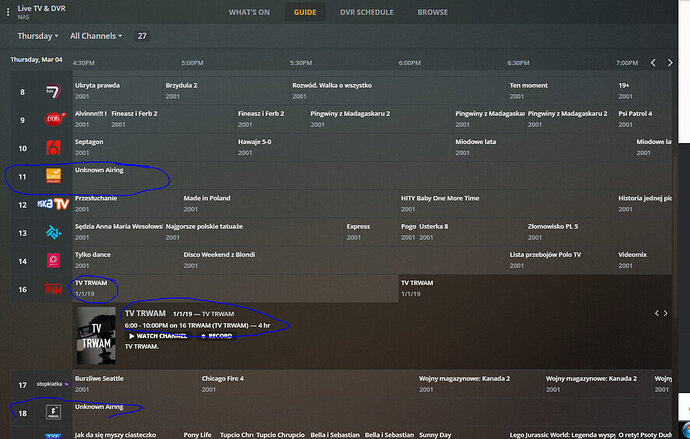Go to previous airing arrow in details panel
Screen dimensions: 690x439
click(657, 313)
